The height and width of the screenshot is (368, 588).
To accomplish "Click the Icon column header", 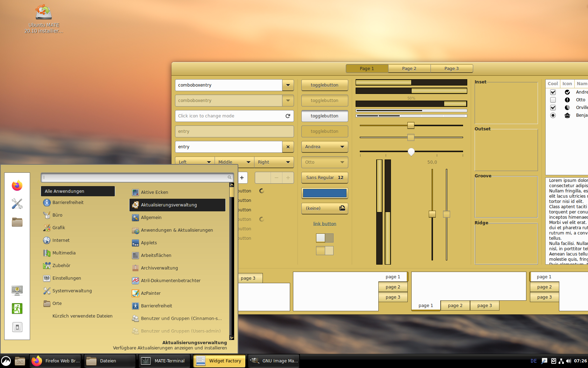I will (567, 83).
